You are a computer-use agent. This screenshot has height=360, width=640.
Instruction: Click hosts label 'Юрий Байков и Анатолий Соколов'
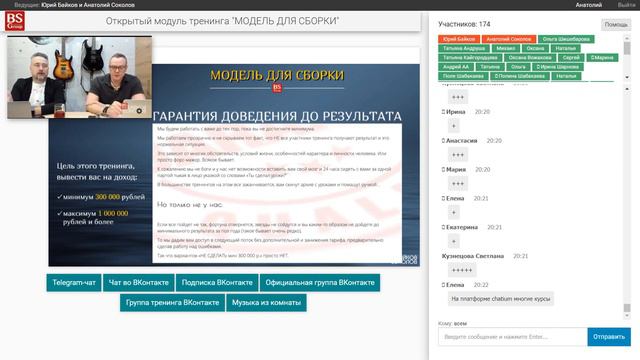point(88,5)
